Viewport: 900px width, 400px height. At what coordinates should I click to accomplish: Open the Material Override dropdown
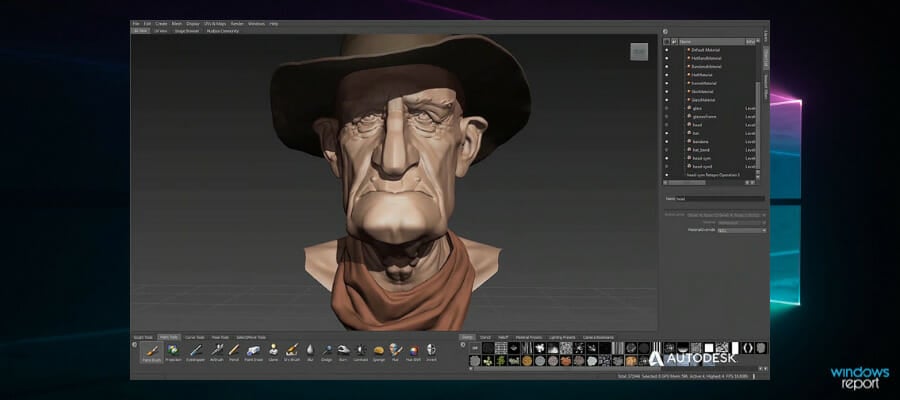coord(735,230)
